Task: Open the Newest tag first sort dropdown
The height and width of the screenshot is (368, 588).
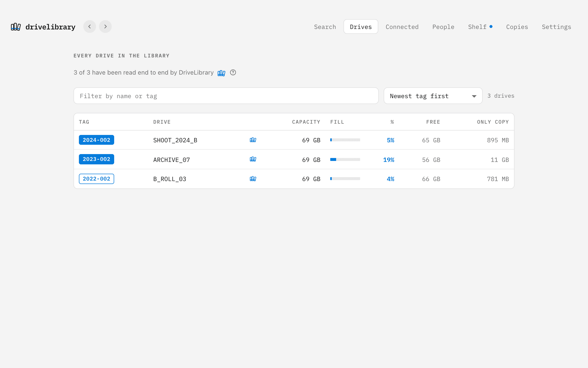Action: coord(433,96)
